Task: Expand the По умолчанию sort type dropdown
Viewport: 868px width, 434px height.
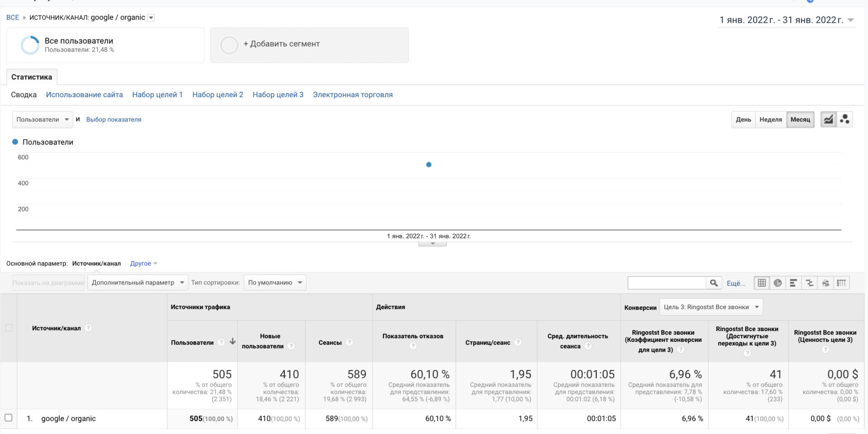Action: point(275,283)
